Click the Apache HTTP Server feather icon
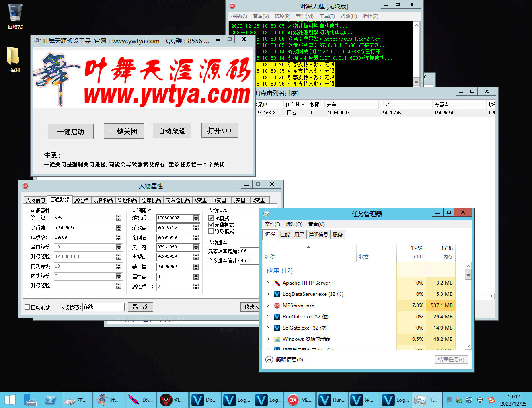This screenshot has width=532, height=408. click(x=277, y=283)
